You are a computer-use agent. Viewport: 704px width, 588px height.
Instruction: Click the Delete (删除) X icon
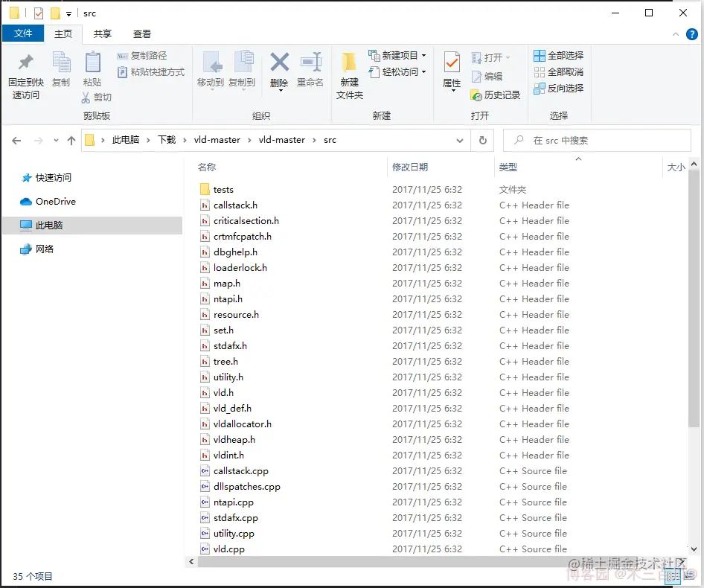coord(279,62)
